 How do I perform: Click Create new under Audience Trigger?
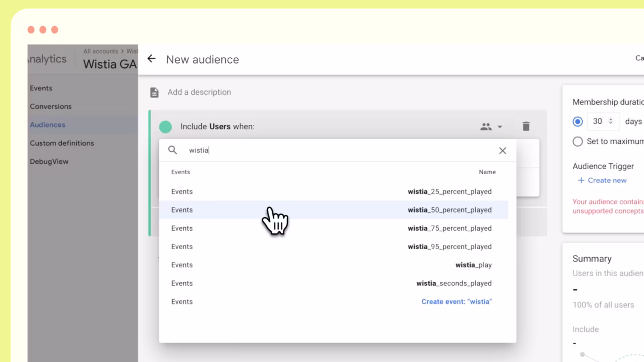[x=602, y=180]
